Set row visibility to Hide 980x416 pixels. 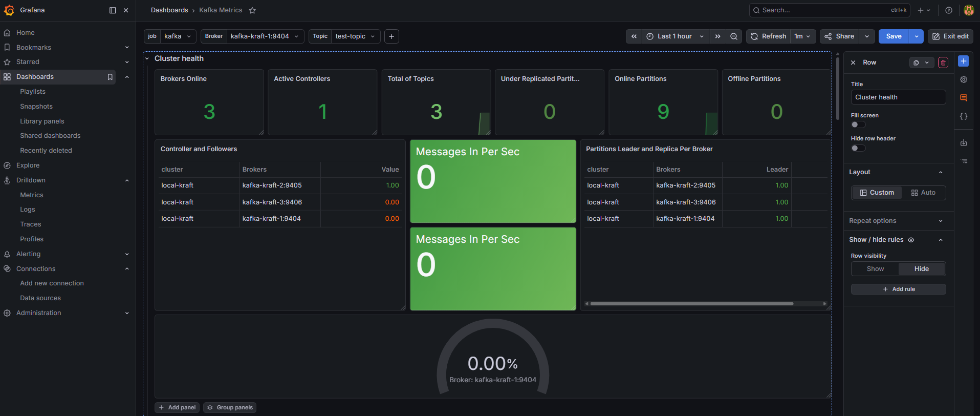click(922, 269)
